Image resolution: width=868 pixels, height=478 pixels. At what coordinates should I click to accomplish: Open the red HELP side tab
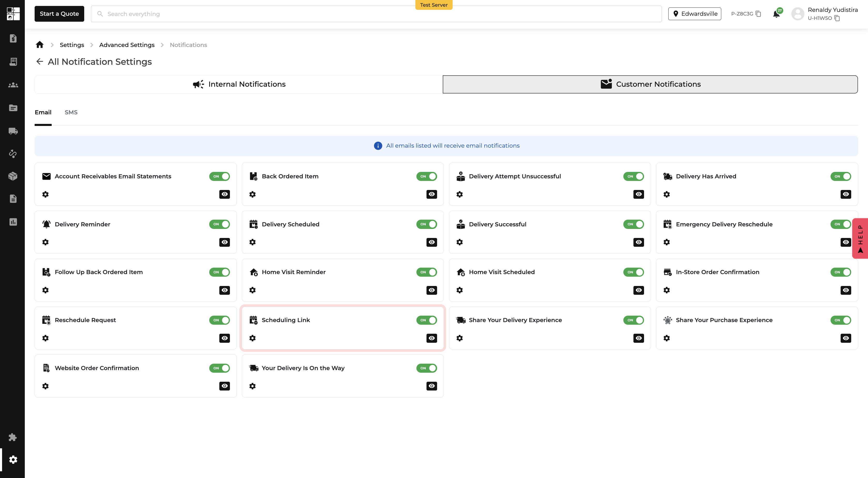(x=861, y=238)
